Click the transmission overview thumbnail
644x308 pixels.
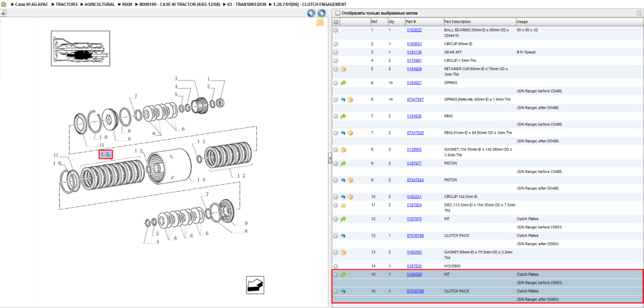click(80, 48)
